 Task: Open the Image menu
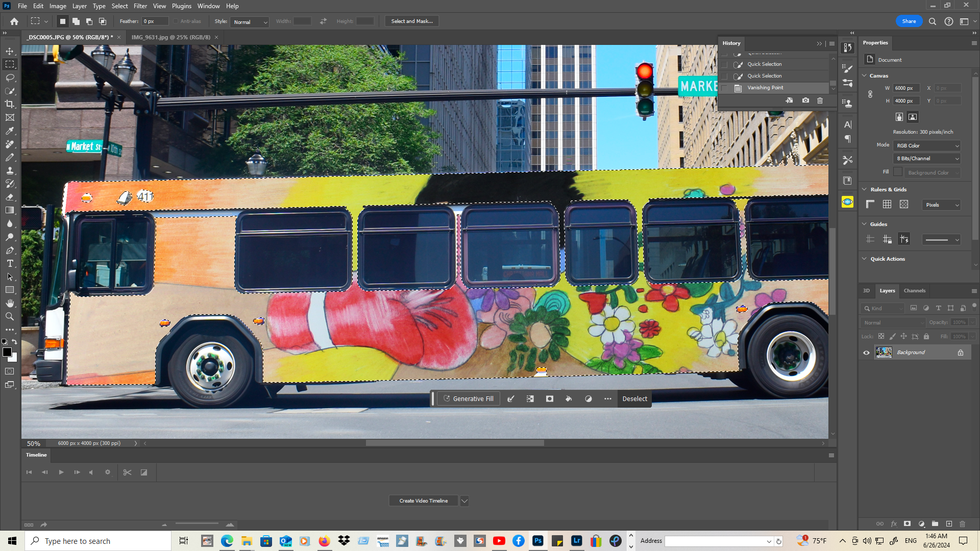(x=58, y=6)
